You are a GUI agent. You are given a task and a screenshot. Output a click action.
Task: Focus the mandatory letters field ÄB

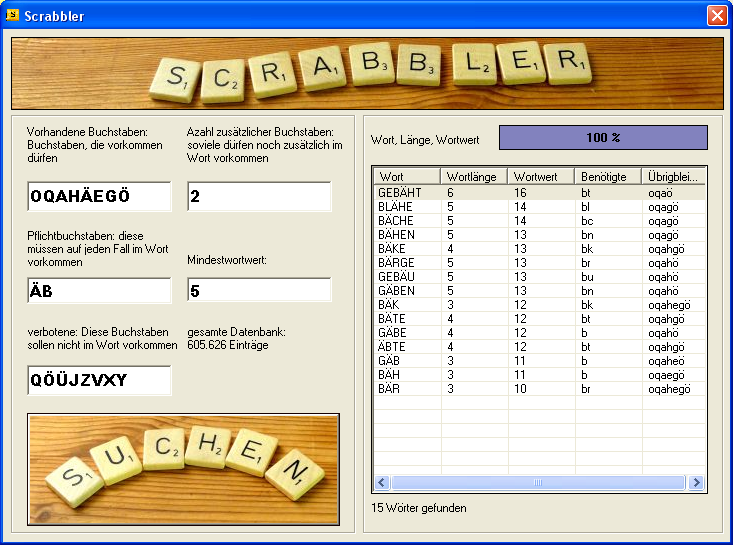(99, 291)
